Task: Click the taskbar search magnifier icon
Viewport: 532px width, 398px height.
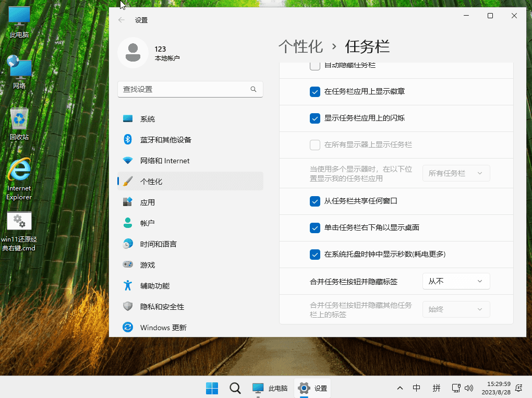Action: pyautogui.click(x=235, y=388)
